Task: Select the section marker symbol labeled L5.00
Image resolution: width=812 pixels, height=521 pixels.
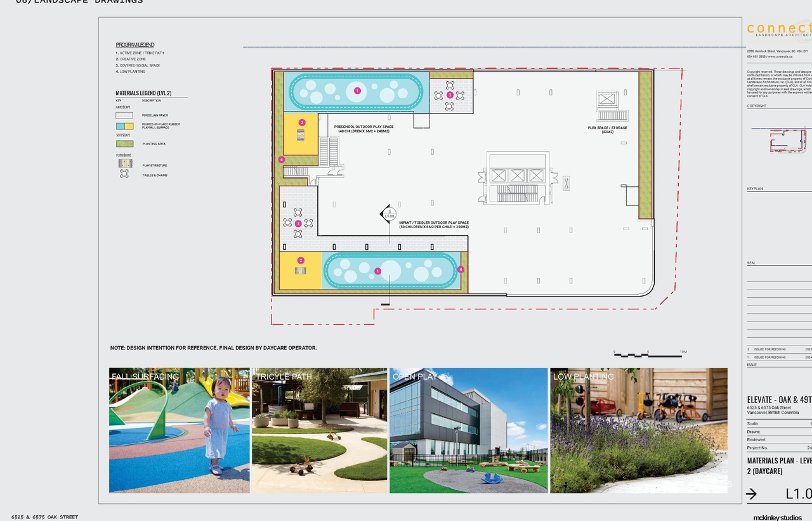Action: (388, 214)
